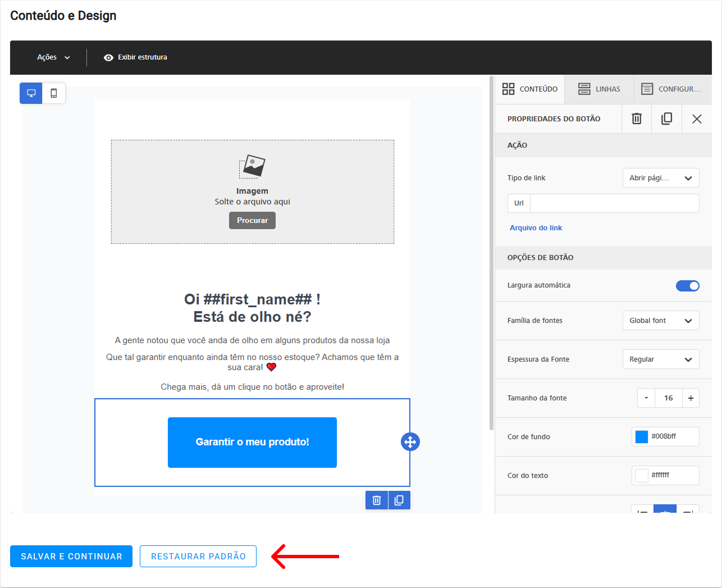Click the eye icon for Exibir estrutura

(108, 57)
